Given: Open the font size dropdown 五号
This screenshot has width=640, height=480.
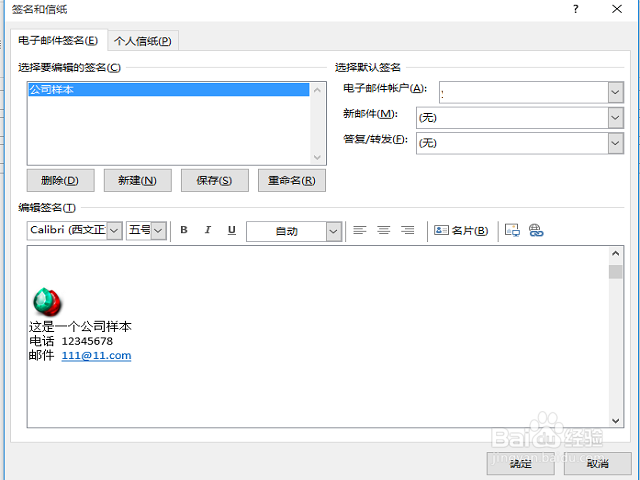Looking at the screenshot, I should 158,231.
